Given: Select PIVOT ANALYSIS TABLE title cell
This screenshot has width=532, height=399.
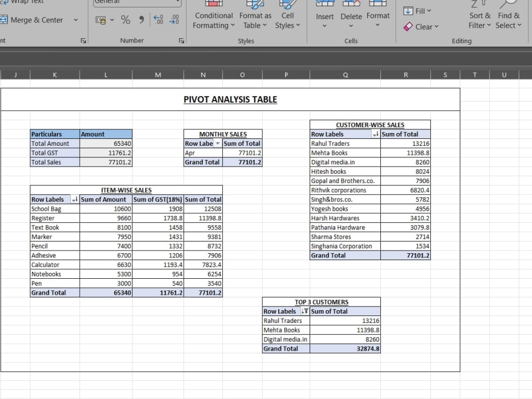Looking at the screenshot, I should [230, 99].
